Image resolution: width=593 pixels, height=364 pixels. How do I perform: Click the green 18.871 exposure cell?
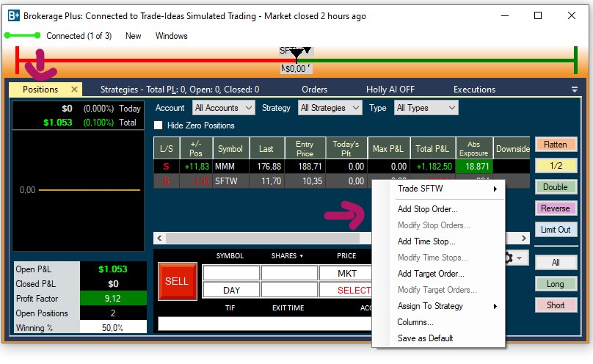coord(474,167)
